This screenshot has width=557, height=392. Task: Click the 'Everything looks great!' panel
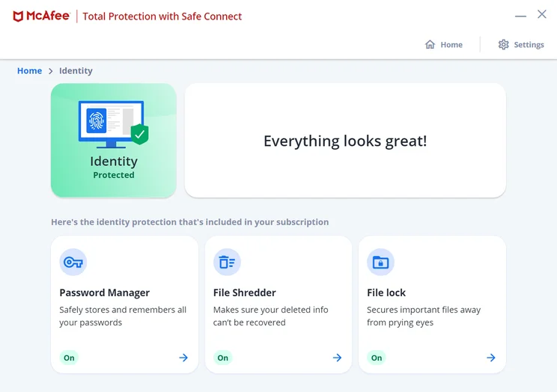pyautogui.click(x=345, y=140)
